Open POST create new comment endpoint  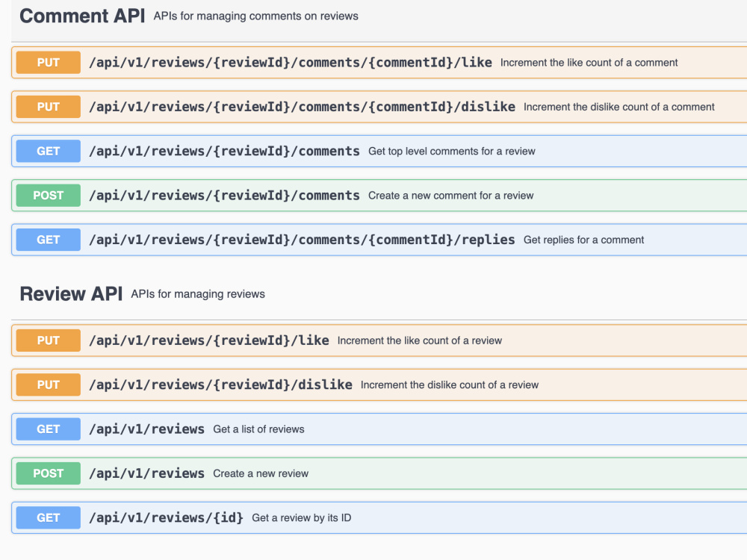click(x=379, y=195)
